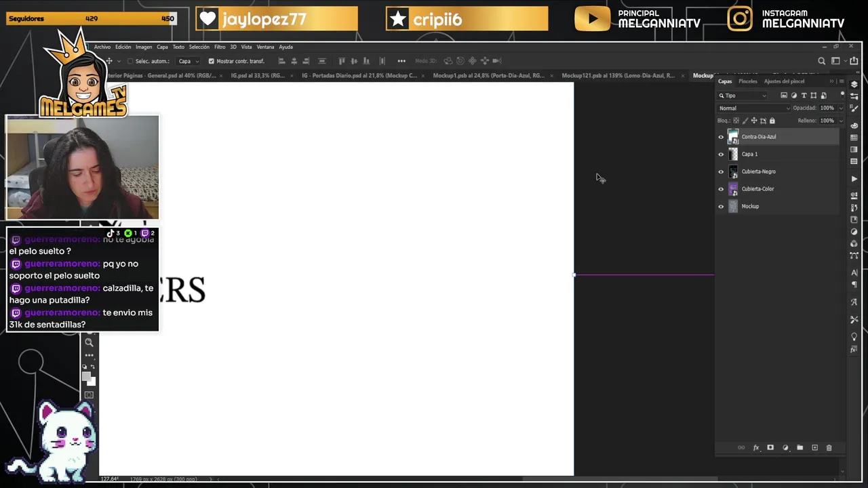Screen dimensions: 868x488
Task: Click lock artboard nesting icon
Action: [x=763, y=121]
